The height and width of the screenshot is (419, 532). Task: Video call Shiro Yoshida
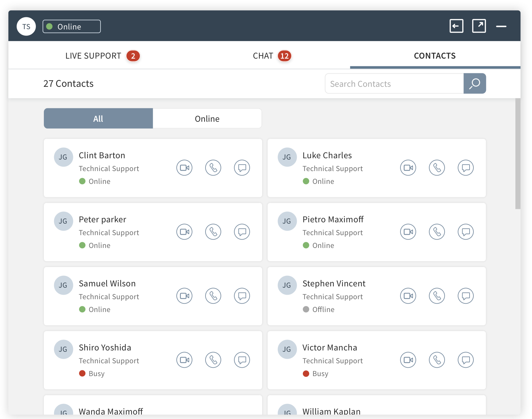(184, 360)
